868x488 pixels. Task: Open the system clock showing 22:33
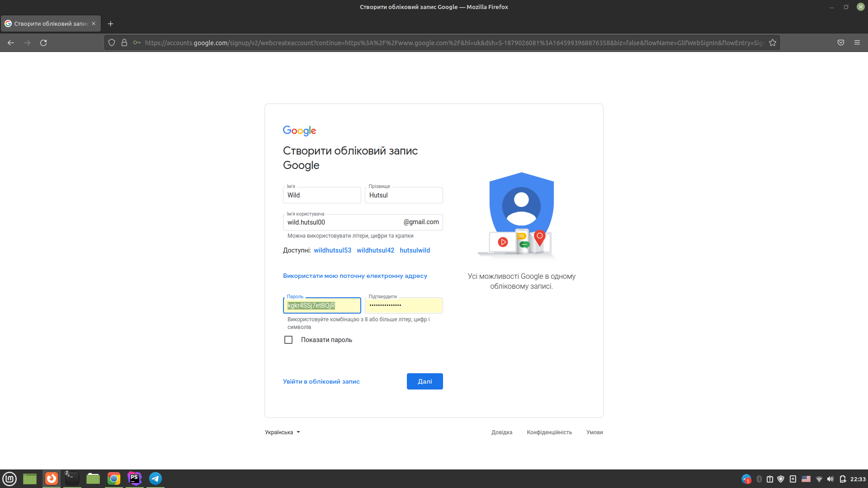[858, 479]
